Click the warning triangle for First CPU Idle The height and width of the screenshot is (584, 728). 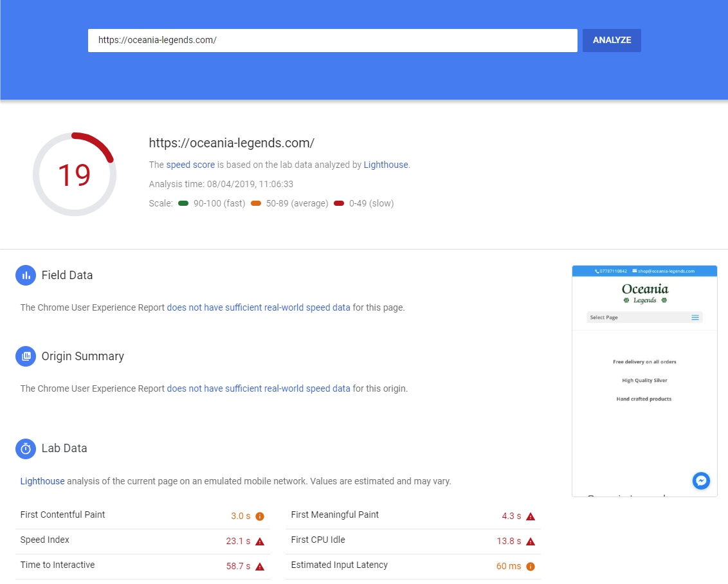click(x=531, y=542)
